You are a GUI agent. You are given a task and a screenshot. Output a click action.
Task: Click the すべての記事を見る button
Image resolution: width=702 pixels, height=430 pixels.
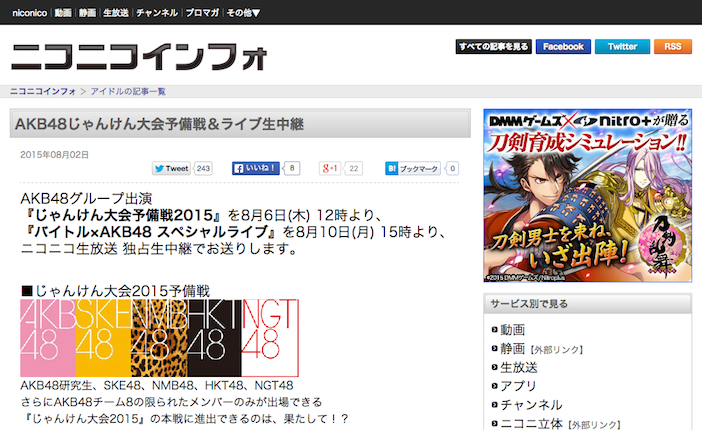pos(494,47)
